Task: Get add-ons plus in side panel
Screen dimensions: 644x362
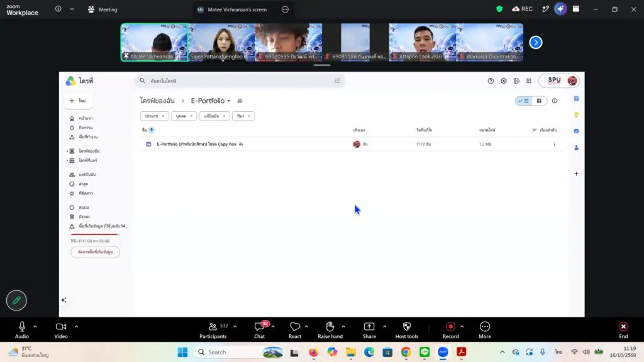Action: [576, 174]
